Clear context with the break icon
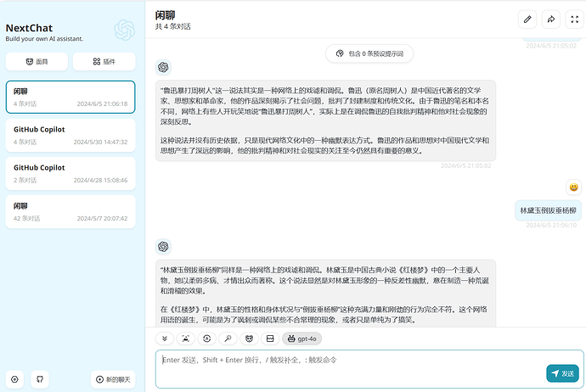586x392 pixels. [x=270, y=339]
